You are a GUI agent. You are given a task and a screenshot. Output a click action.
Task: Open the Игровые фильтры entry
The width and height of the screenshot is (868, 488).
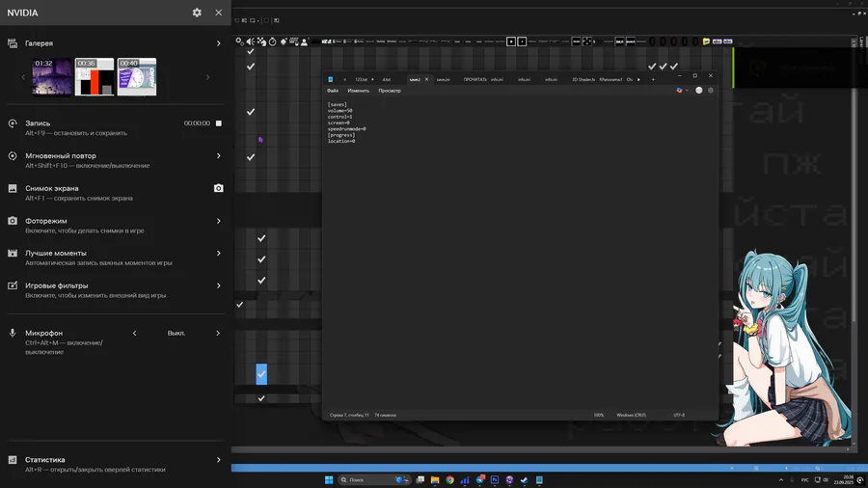pyautogui.click(x=57, y=285)
